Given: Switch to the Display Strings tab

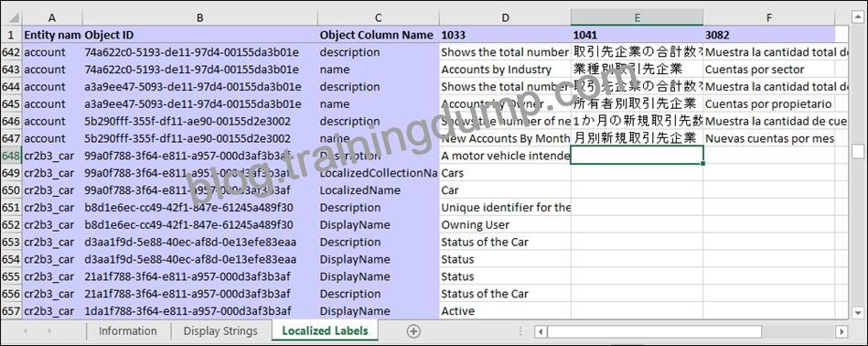Looking at the screenshot, I should (220, 331).
